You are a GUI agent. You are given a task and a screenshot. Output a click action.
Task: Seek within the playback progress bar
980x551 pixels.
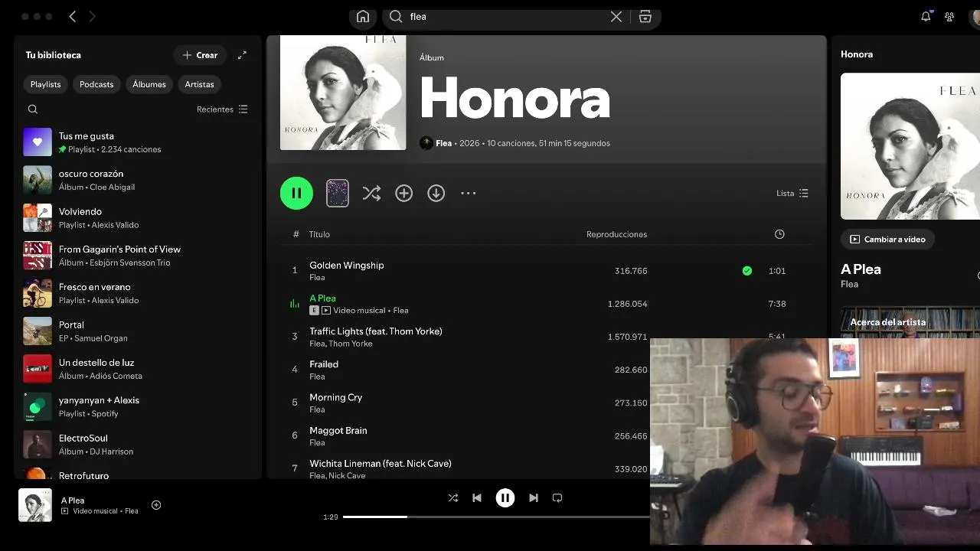coord(496,517)
